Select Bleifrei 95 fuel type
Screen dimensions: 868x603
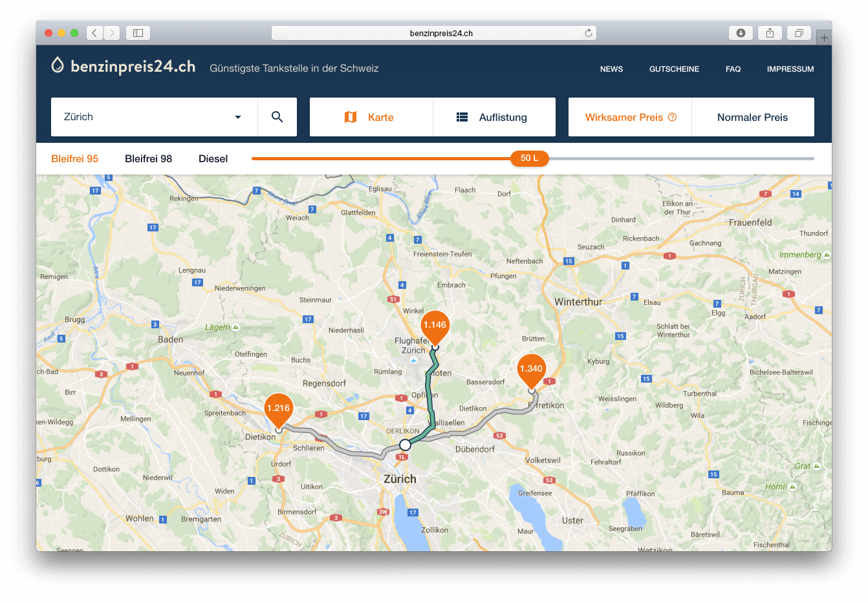(x=75, y=158)
